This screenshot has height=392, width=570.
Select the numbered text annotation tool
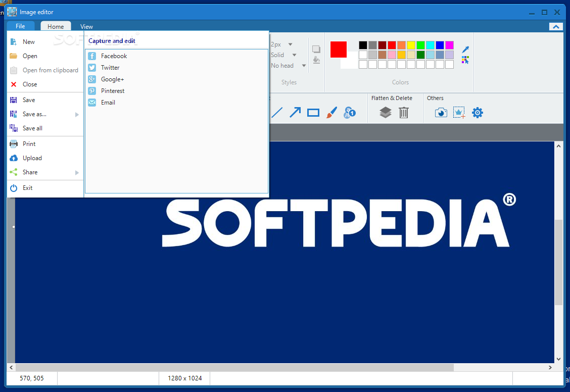pyautogui.click(x=350, y=113)
